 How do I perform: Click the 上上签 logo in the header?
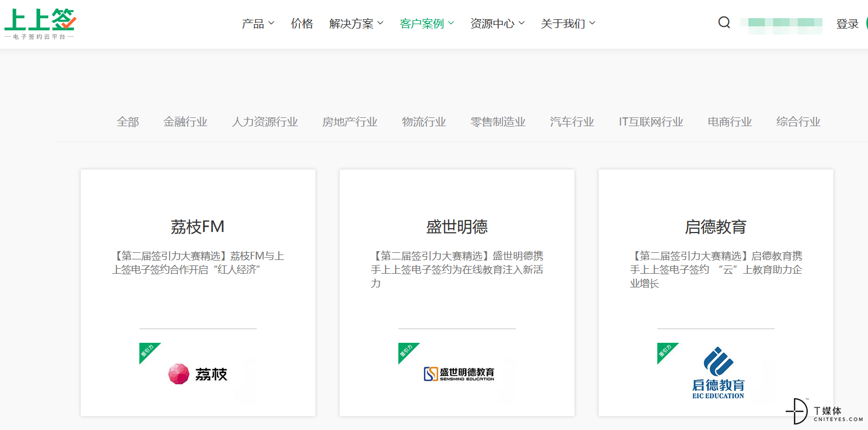tap(40, 24)
